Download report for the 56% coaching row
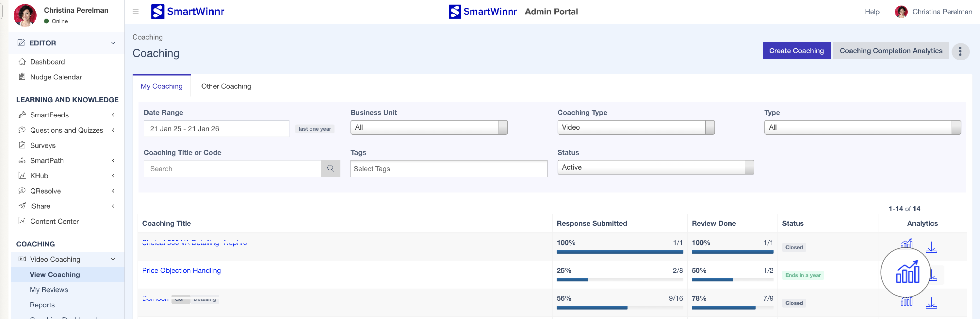Viewport: 980px width, 319px height. 931,303
